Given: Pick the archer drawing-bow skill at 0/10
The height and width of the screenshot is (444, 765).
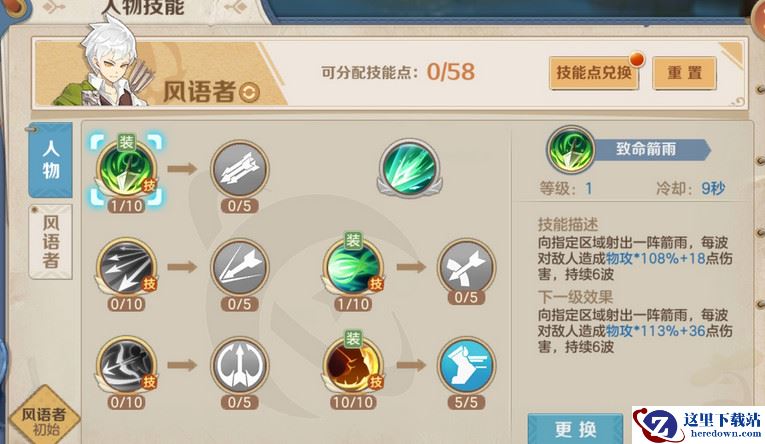Looking at the screenshot, I should coord(126,366).
